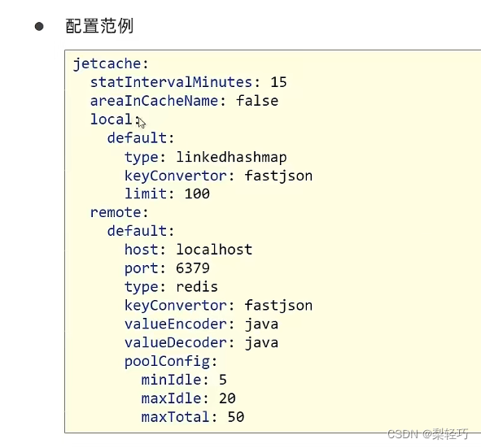Click the bullet point before 配置范例
Screen dimensions: 481x448
(39, 26)
